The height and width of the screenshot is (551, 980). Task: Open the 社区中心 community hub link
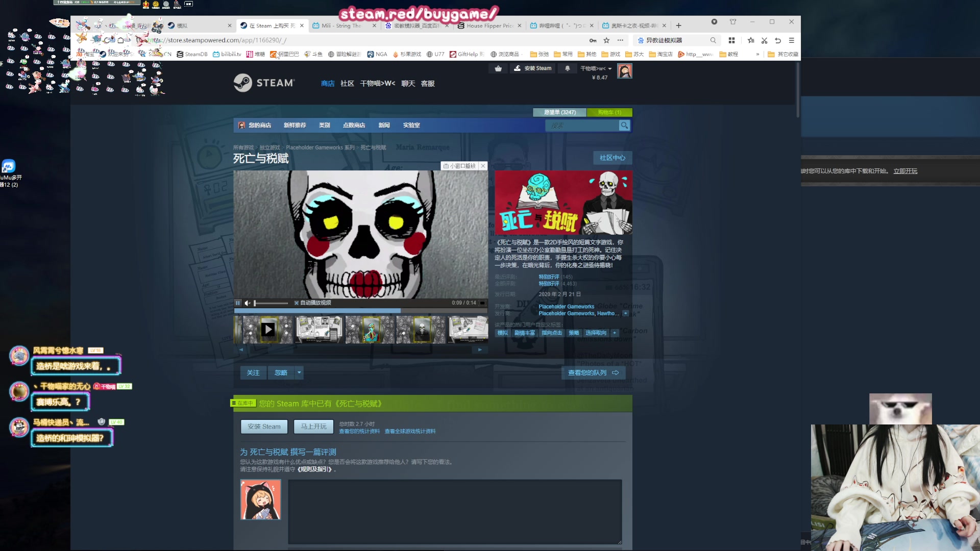[612, 158]
